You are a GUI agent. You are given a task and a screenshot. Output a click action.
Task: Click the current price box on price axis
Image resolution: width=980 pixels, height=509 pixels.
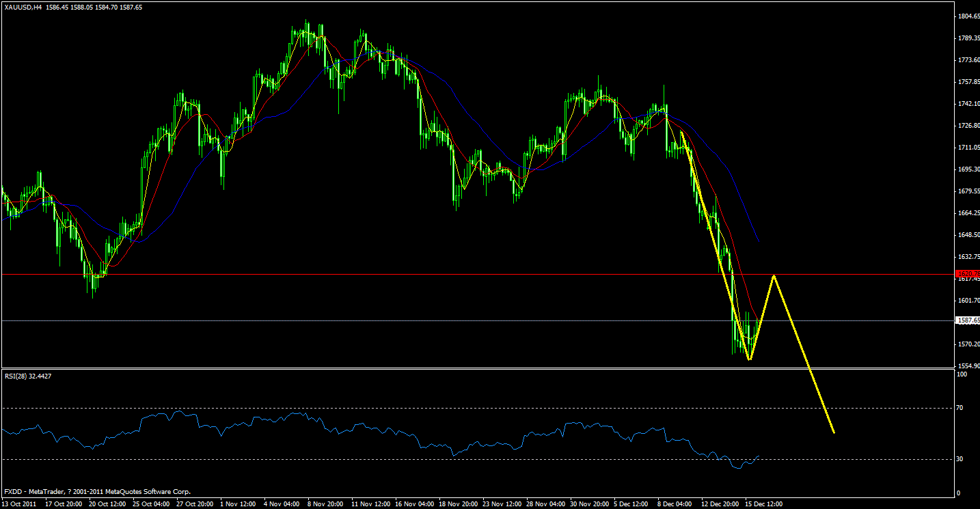coord(967,320)
